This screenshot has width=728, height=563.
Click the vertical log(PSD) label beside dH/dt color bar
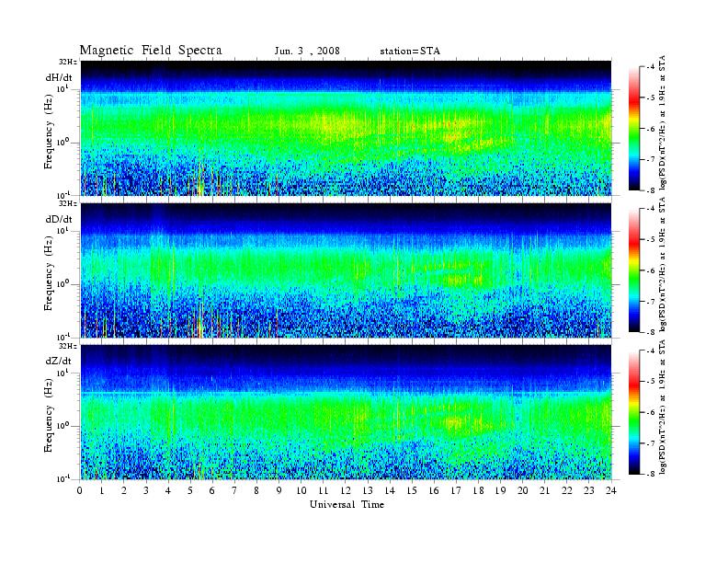[663, 122]
